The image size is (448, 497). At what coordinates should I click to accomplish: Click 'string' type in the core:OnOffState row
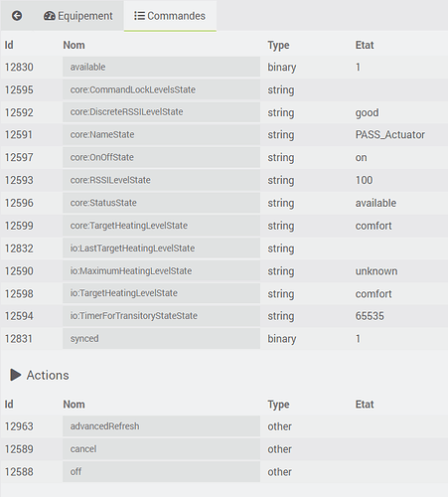point(281,158)
